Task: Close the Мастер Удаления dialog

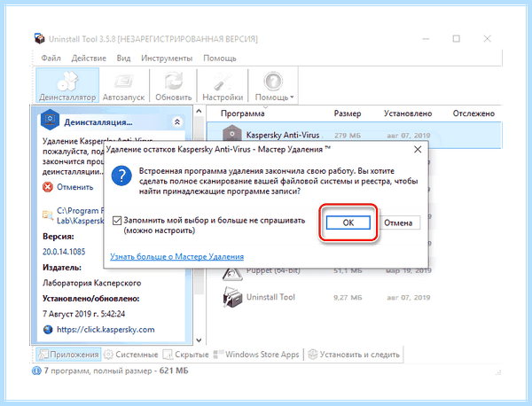Action: point(418,149)
